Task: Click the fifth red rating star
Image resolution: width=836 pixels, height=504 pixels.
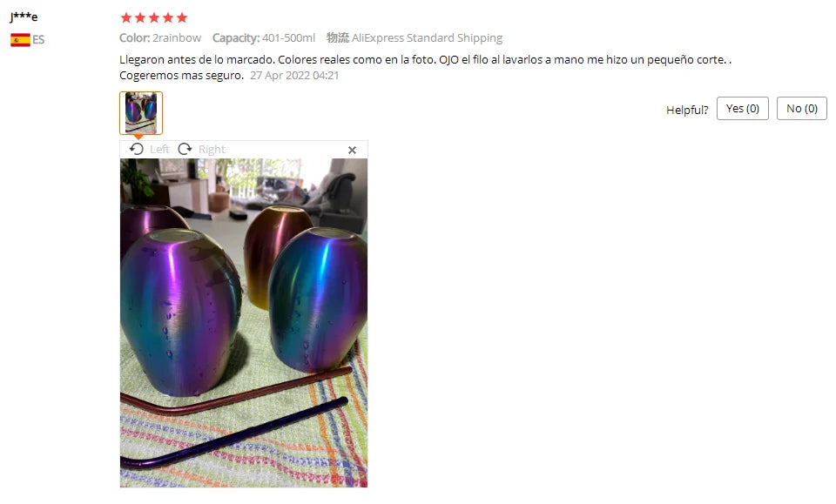Action: click(x=182, y=17)
